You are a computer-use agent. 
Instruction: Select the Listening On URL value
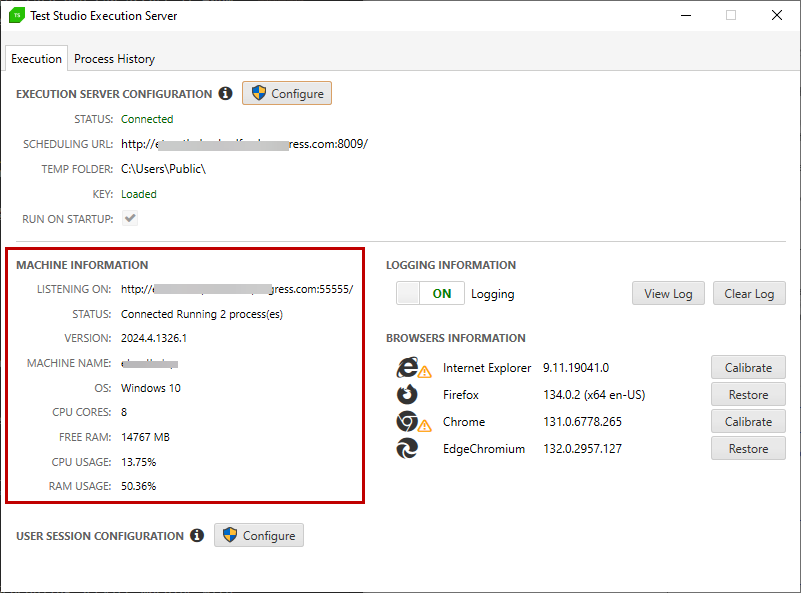point(237,289)
